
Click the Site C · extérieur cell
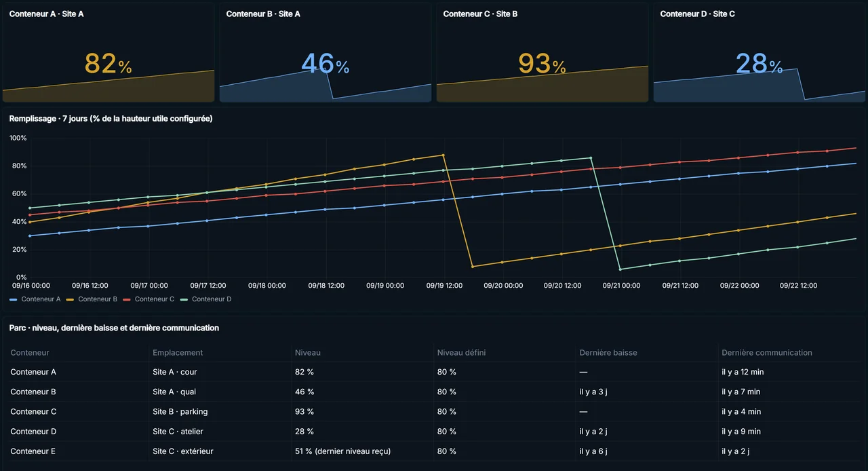183,451
